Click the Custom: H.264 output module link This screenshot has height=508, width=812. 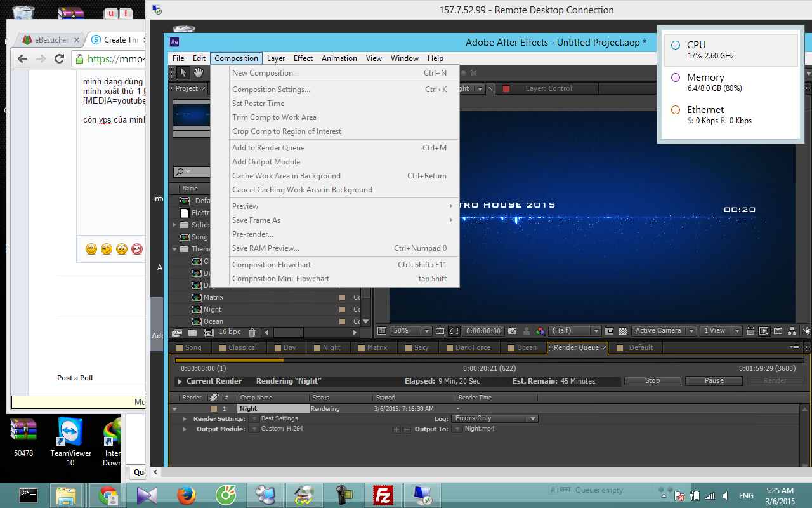(282, 429)
